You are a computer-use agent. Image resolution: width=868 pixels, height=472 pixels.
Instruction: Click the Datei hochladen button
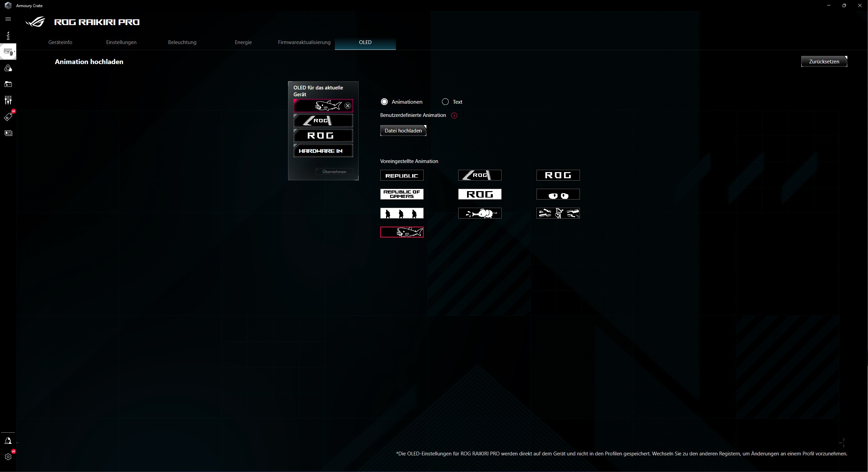point(403,130)
